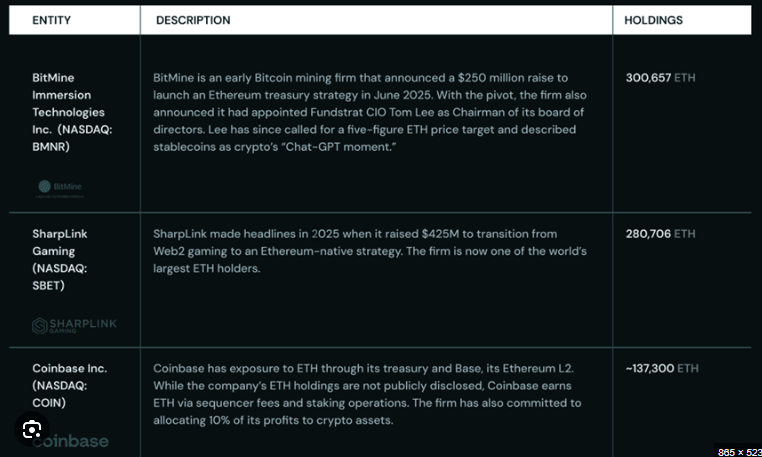Image resolution: width=762 pixels, height=457 pixels.
Task: Click the BitMine description paragraph
Action: point(370,112)
